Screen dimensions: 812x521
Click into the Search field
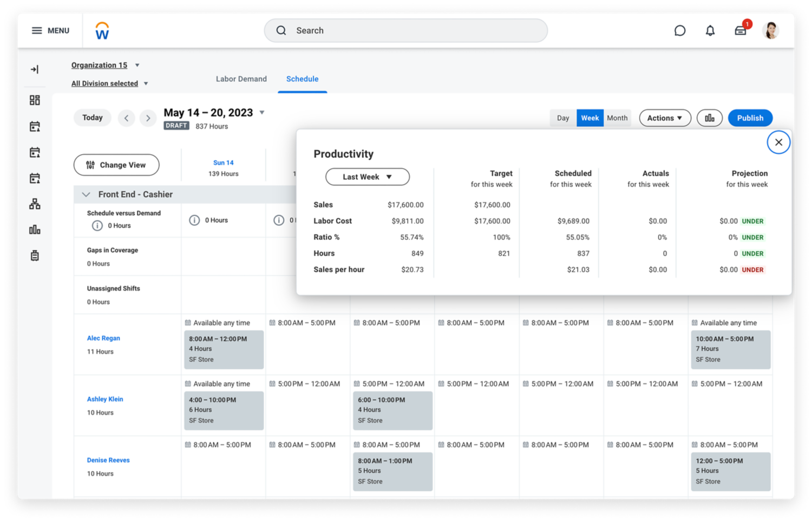(406, 31)
